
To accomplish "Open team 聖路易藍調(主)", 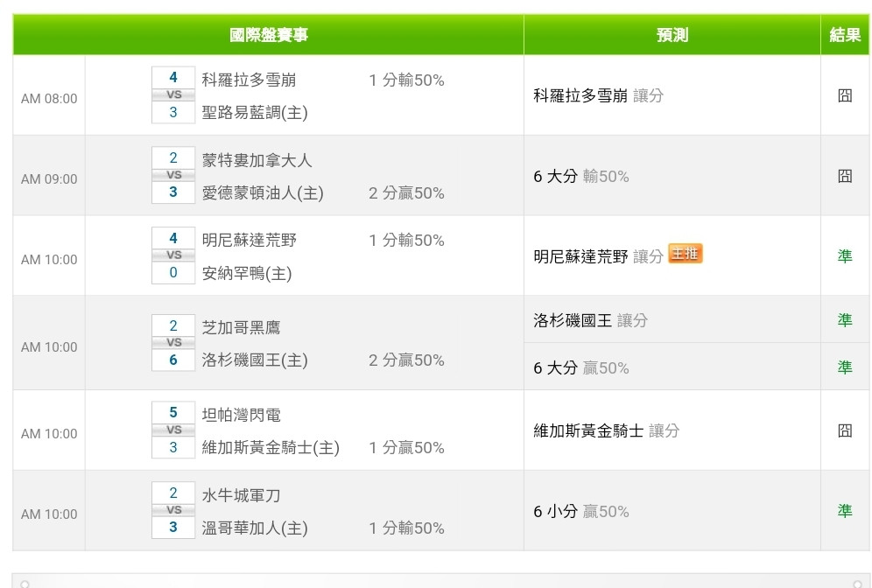I will pos(255,113).
